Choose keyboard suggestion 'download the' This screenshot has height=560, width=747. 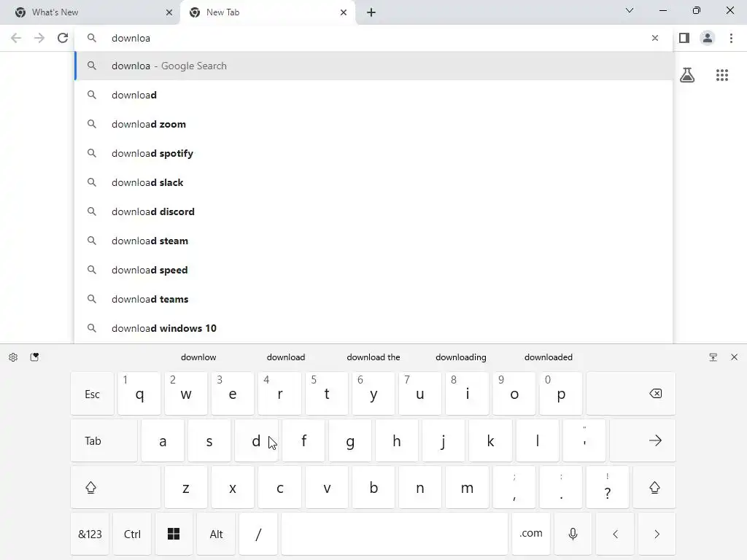point(373,357)
